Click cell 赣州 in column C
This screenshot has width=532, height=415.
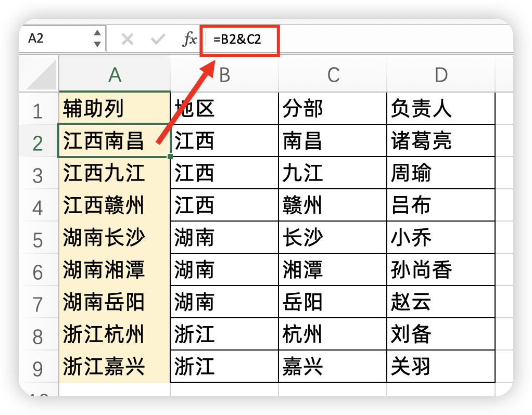333,205
